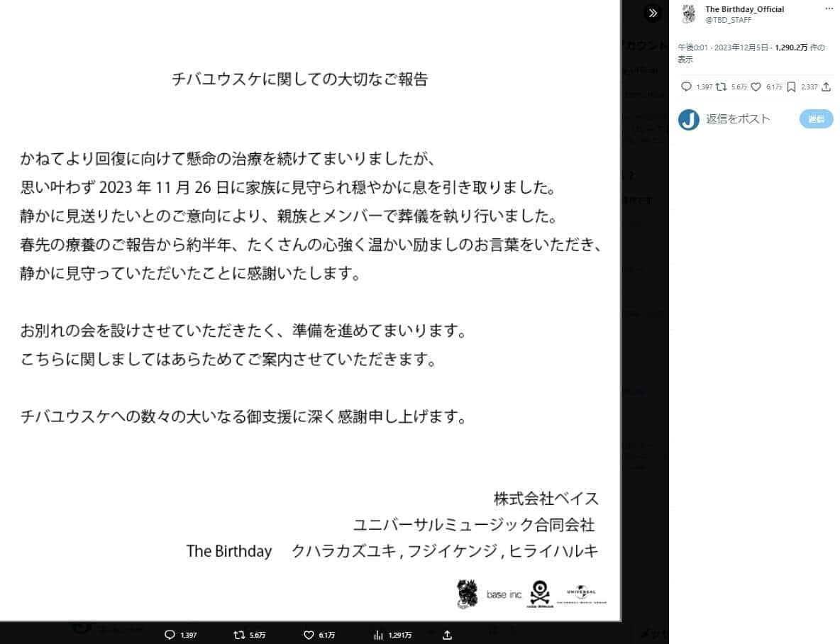The image size is (840, 644).
Task: Toggle bookmark icon in side panel
Action: tap(791, 87)
